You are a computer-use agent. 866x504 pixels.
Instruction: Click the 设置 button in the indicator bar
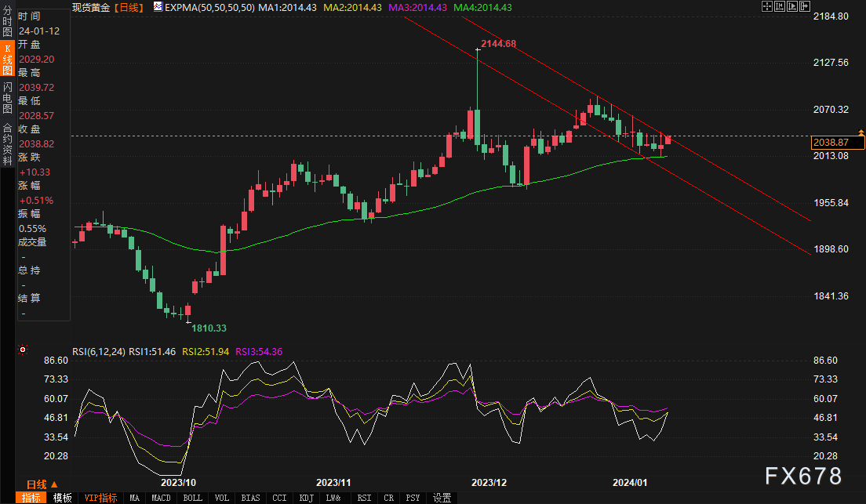pos(442,498)
